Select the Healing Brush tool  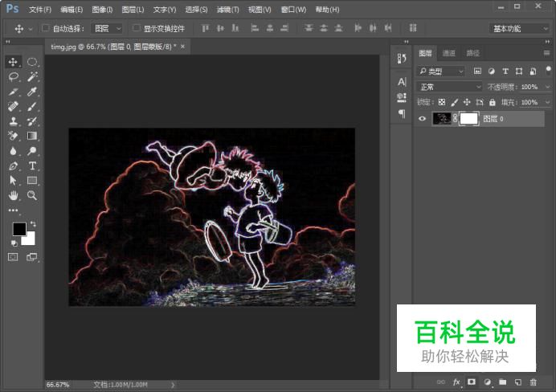click(14, 106)
